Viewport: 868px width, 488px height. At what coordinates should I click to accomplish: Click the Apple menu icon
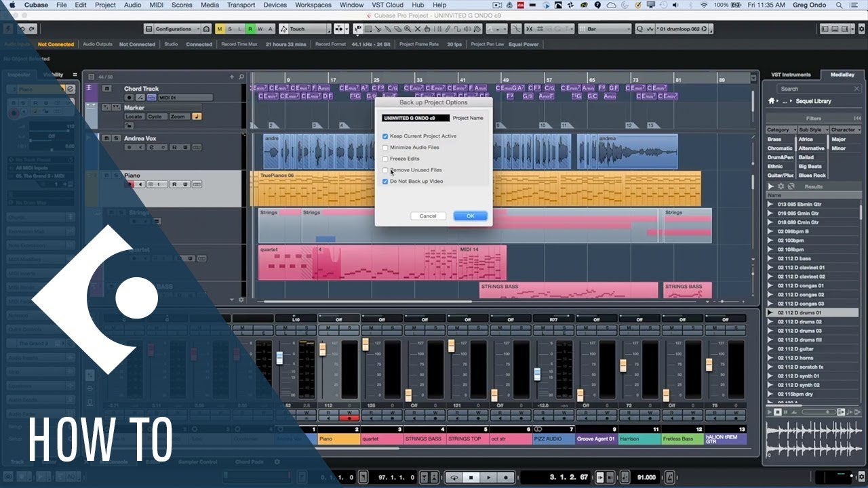(x=11, y=5)
